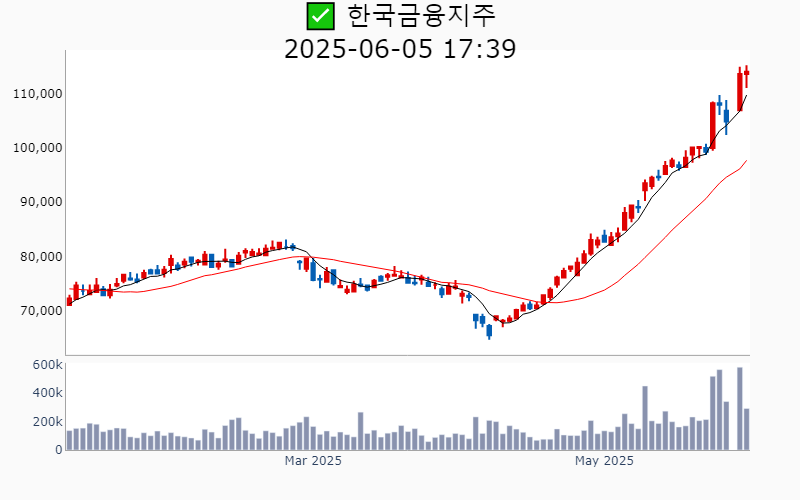Click the chart title 한국금융지주
This screenshot has height=500, width=800.
pos(421,16)
